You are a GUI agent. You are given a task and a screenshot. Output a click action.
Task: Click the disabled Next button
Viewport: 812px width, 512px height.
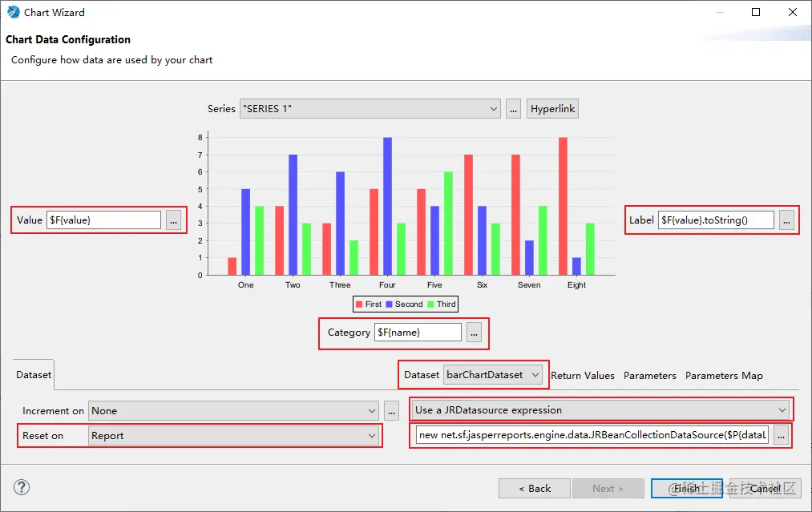coord(608,488)
